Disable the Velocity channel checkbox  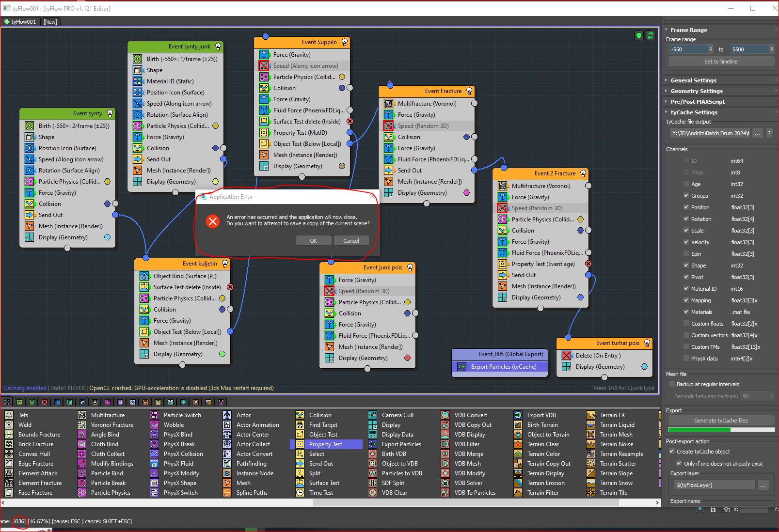coord(686,242)
